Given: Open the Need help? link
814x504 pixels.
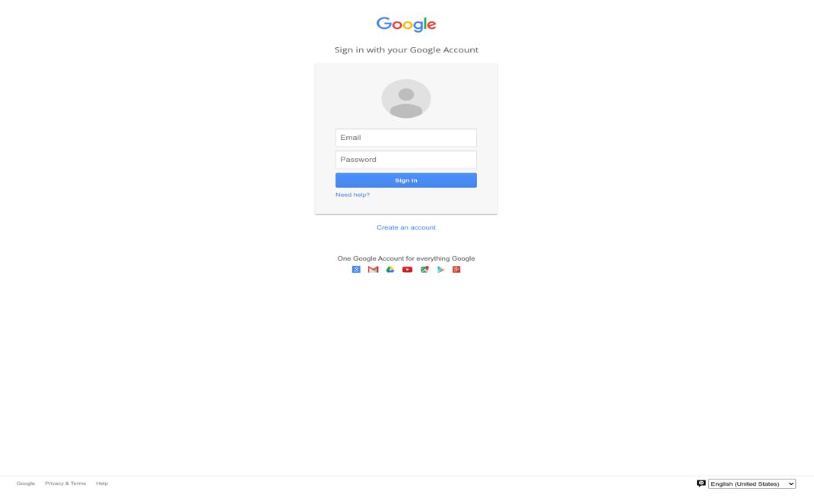Looking at the screenshot, I should point(352,195).
